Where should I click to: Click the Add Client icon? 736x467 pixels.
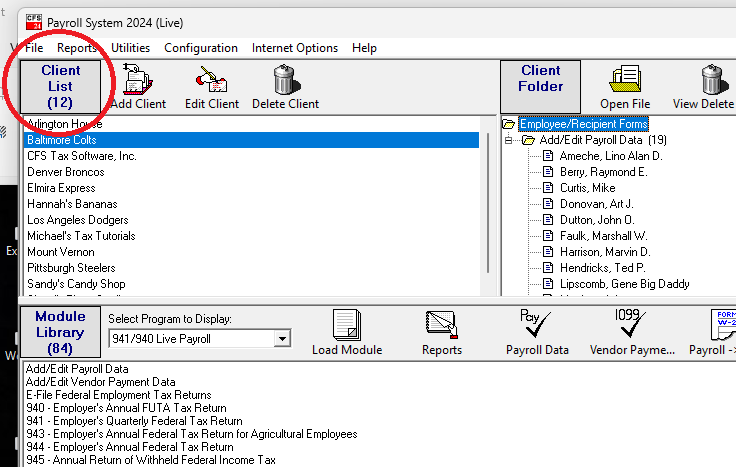point(138,79)
